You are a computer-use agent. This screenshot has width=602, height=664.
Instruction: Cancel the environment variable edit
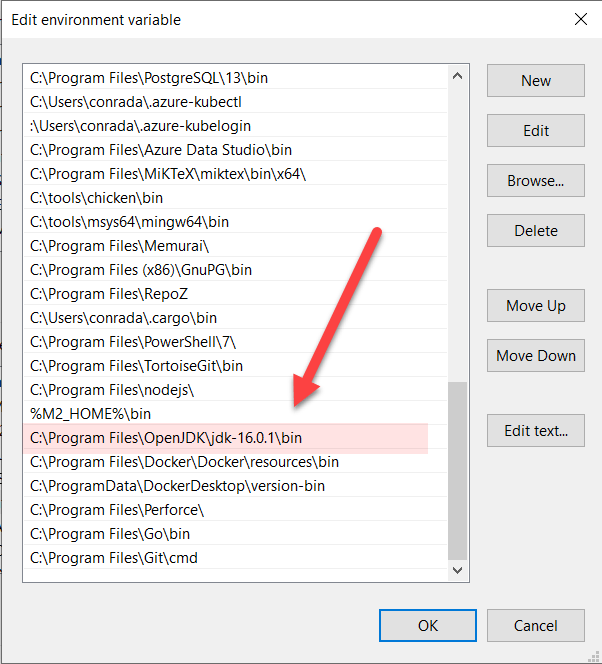[535, 625]
